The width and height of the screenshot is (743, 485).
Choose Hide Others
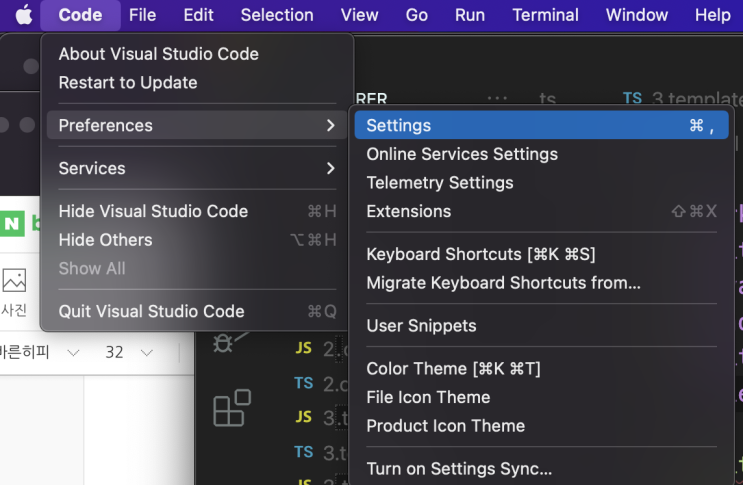(197, 240)
